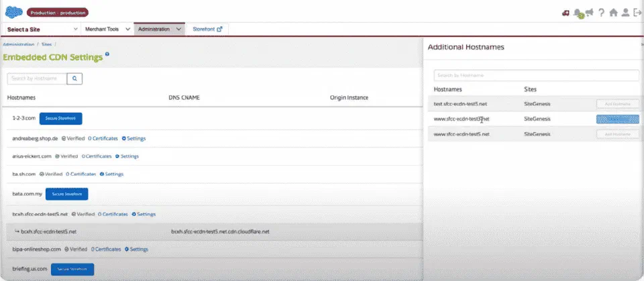Image resolution: width=644 pixels, height=281 pixels.
Task: Open 0 Certificates for arius-eickert.com
Action: click(x=97, y=156)
